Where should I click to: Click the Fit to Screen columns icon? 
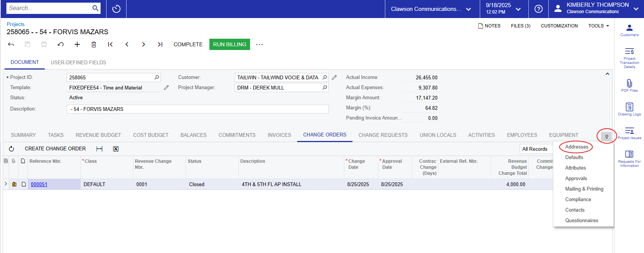pos(99,149)
